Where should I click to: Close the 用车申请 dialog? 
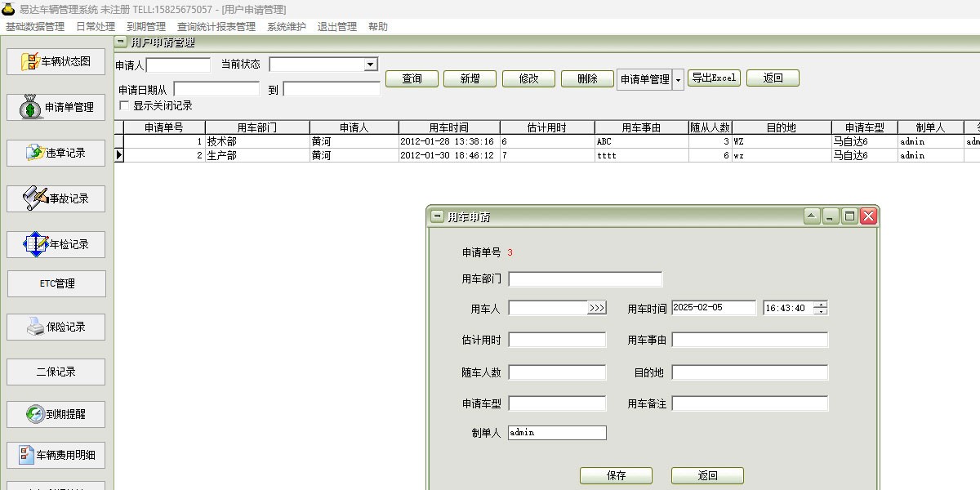point(868,216)
